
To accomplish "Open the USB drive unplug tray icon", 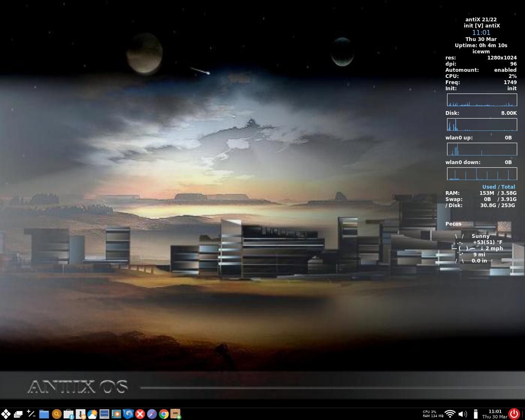I will click(x=475, y=414).
